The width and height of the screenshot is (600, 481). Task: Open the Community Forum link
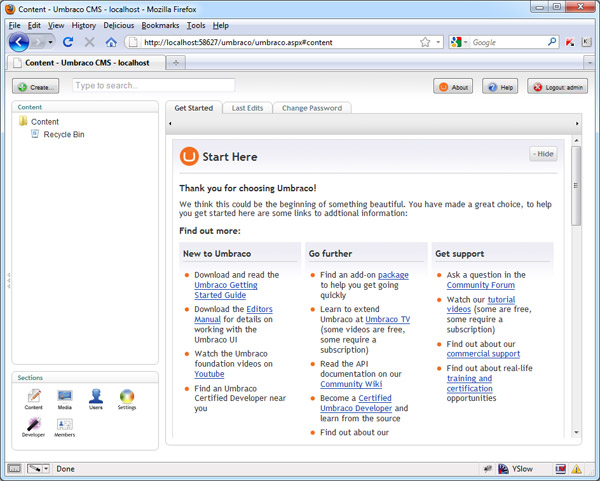click(x=481, y=285)
